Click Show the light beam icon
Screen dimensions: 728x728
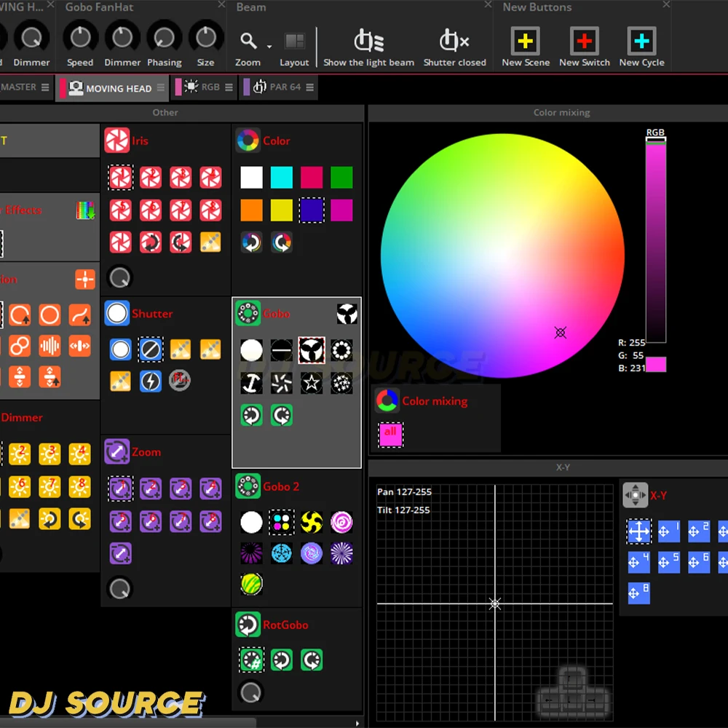click(x=368, y=41)
